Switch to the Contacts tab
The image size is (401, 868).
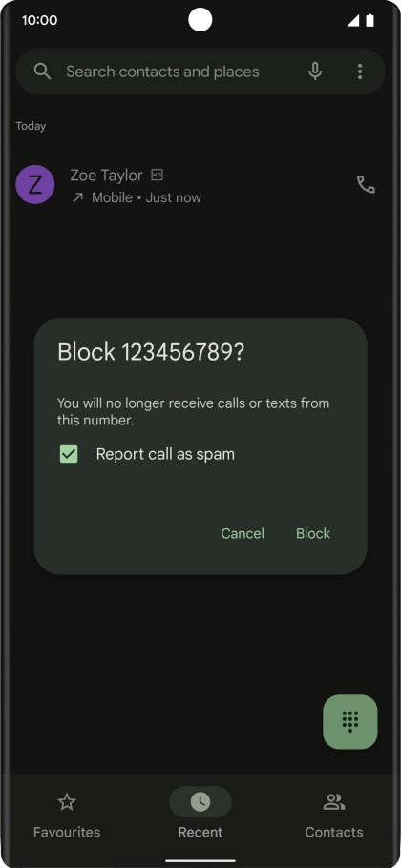pos(334,815)
